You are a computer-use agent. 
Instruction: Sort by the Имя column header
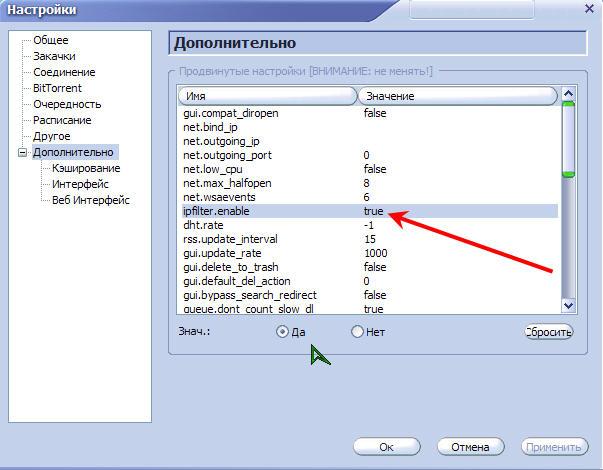(268, 96)
